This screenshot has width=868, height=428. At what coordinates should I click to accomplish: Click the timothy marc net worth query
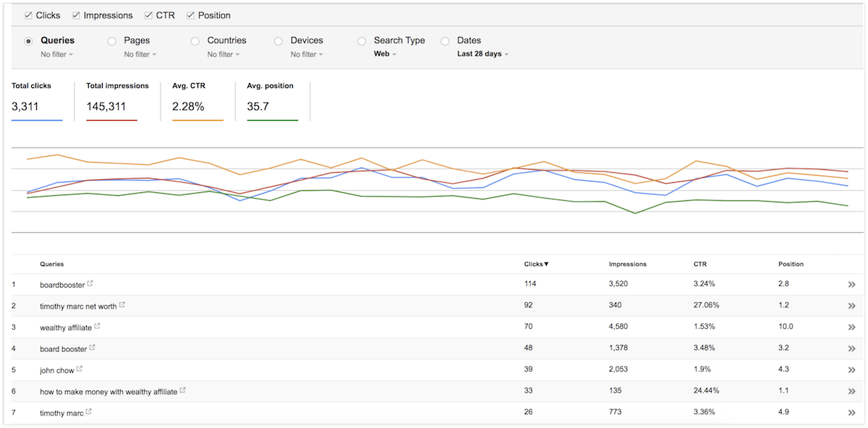tap(78, 306)
